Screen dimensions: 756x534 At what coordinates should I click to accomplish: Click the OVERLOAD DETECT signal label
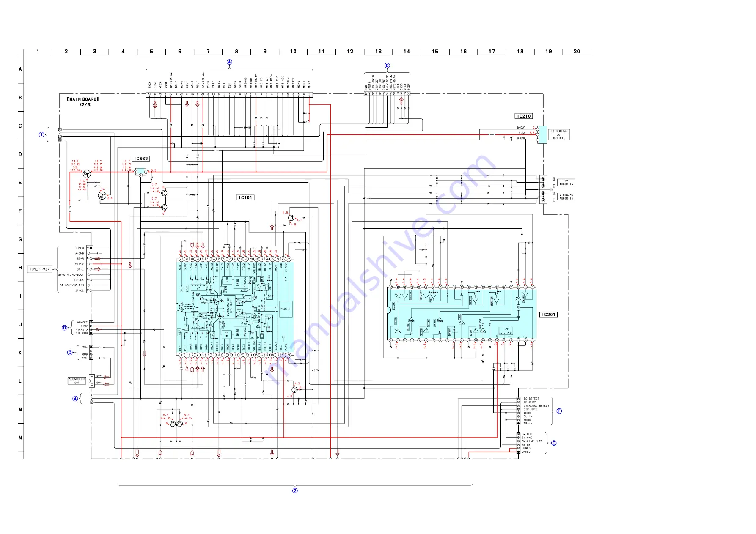pyautogui.click(x=536, y=406)
